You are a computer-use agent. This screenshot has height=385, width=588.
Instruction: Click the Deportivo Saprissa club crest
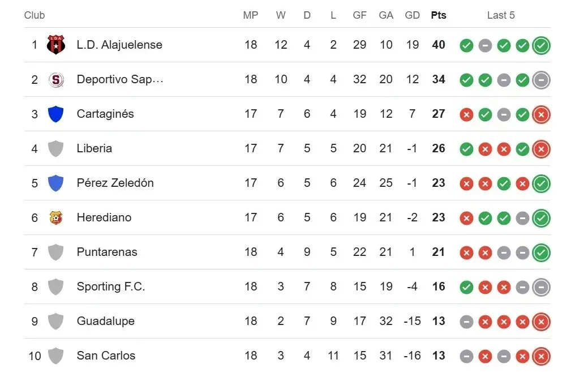pos(55,80)
